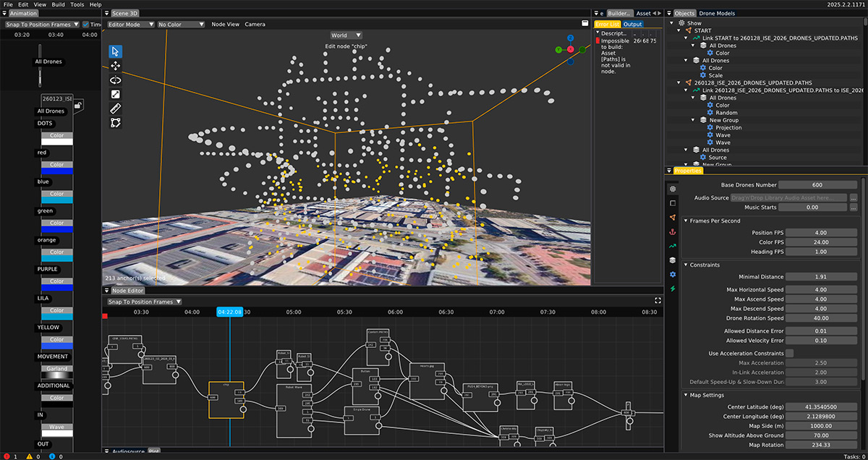This screenshot has width=868, height=460.
Task: Open the World coordinate space dropdown
Action: (x=346, y=35)
